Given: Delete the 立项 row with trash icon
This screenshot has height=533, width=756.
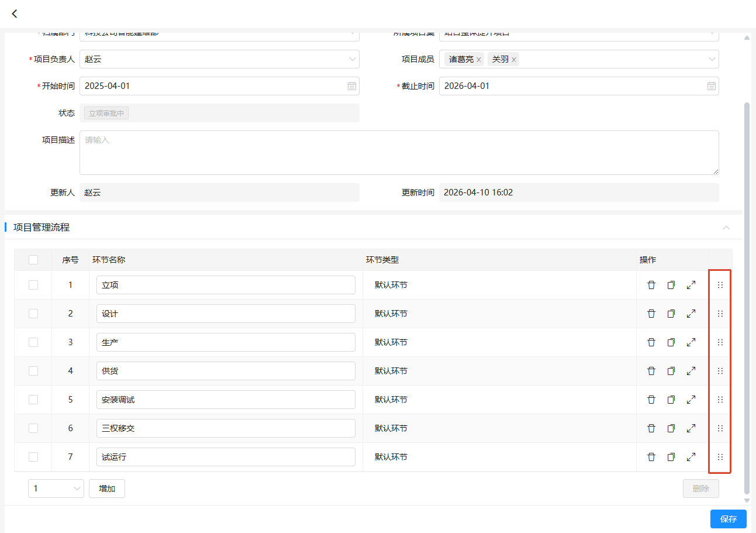Looking at the screenshot, I should 651,285.
